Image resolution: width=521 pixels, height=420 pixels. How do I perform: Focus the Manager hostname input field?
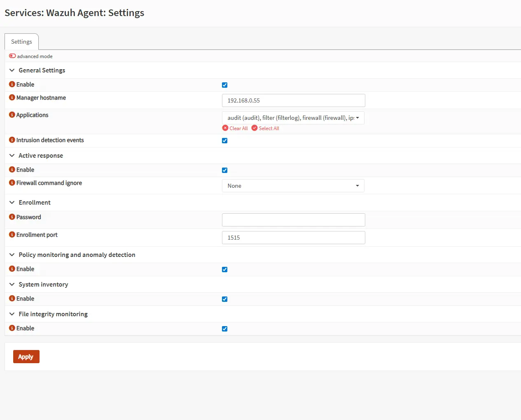tap(294, 100)
